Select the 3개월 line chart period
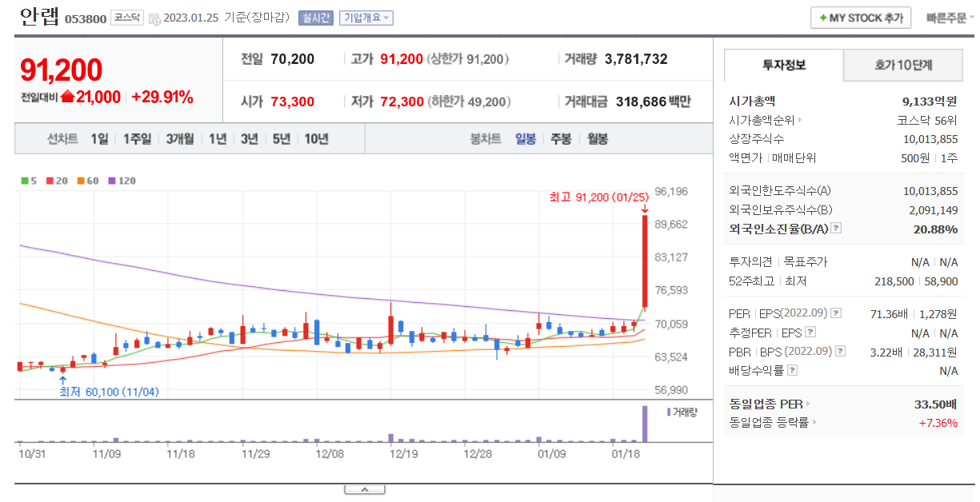 point(179,138)
